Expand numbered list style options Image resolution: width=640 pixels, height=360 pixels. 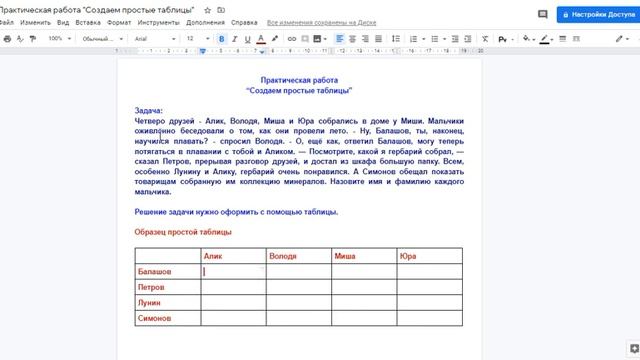click(423, 39)
